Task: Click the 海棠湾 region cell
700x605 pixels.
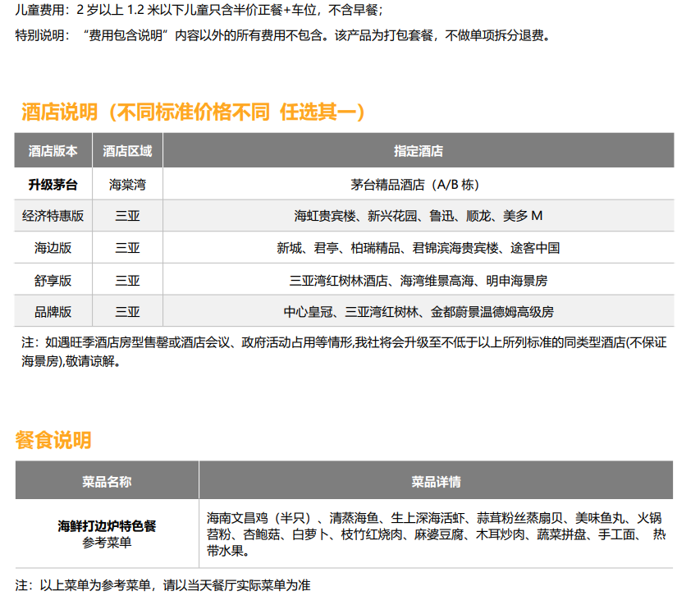Action: pos(127,184)
